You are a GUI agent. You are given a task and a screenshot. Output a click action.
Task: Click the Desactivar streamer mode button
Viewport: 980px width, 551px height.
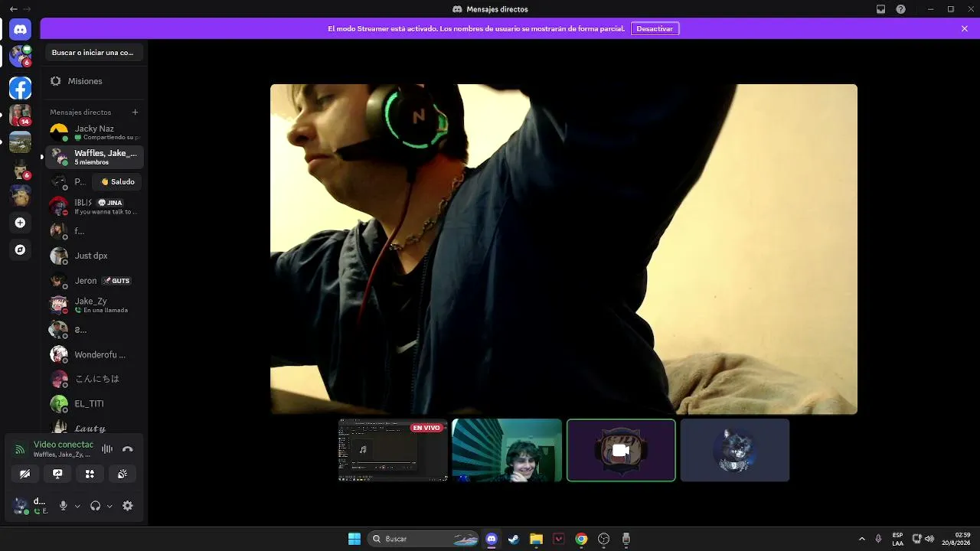[655, 28]
